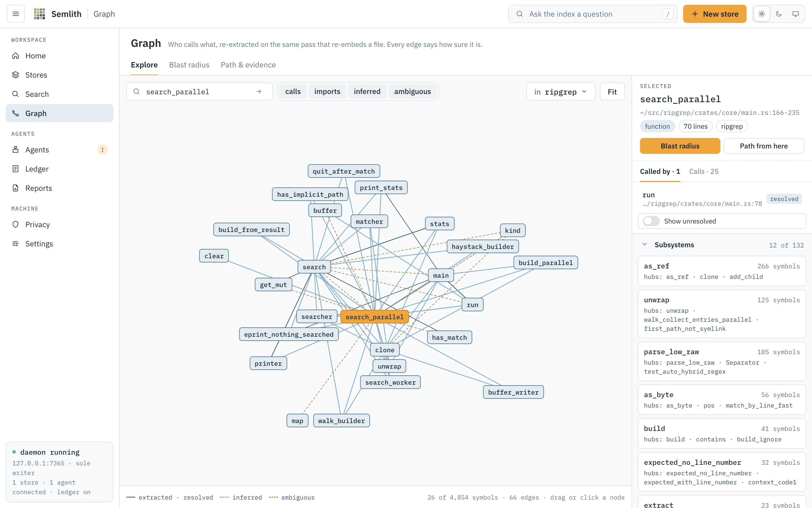Switch to light theme sun icon
Image resolution: width=812 pixels, height=508 pixels.
[762, 14]
